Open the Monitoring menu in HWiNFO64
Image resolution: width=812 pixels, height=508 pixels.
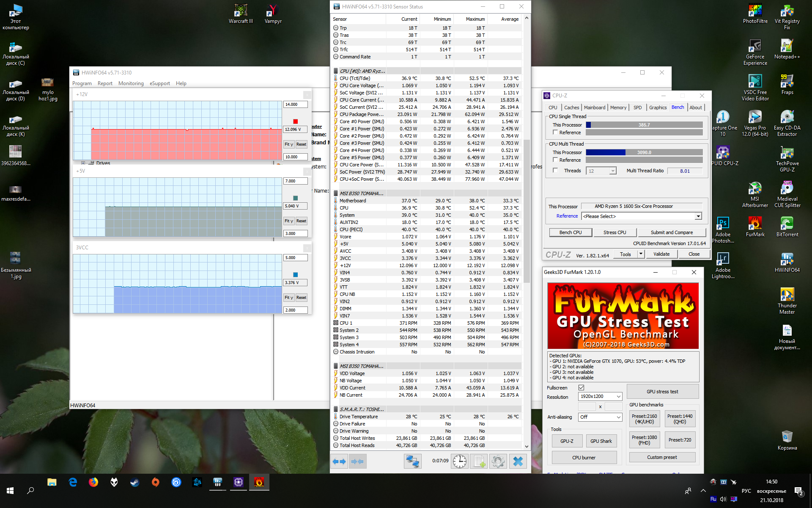(131, 83)
